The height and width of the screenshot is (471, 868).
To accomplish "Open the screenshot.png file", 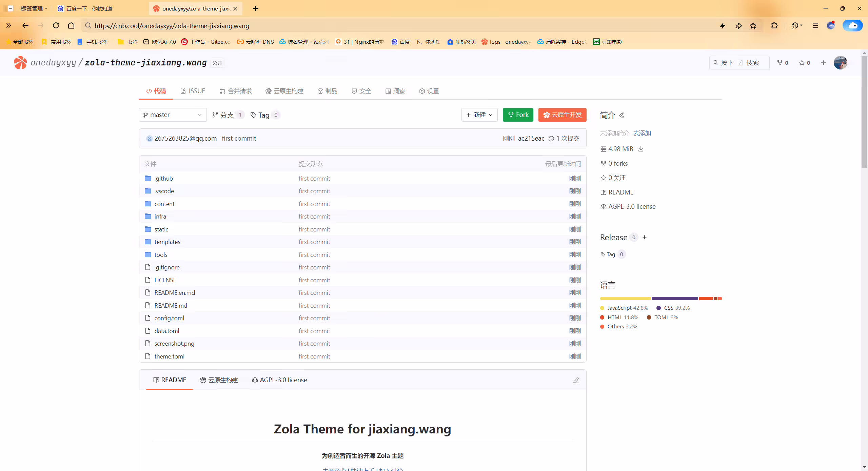I will pos(174,343).
